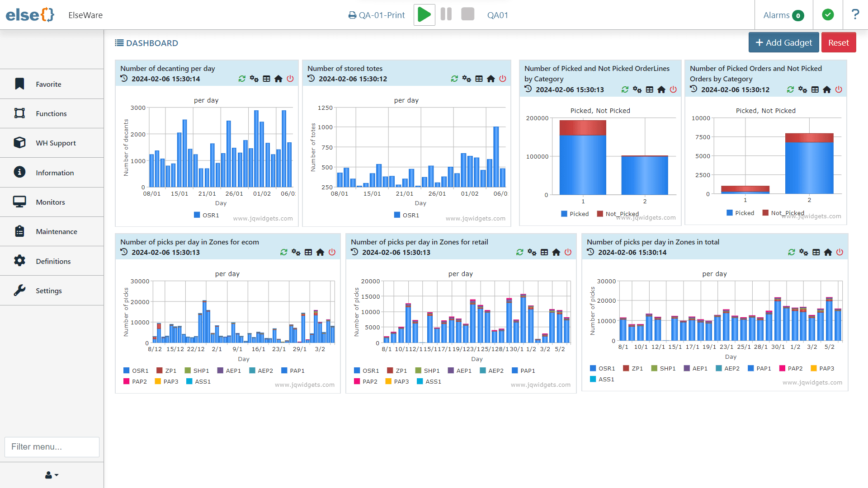This screenshot has width=868, height=488.
Task: Toggle AEP2 legend in ecom picks chart
Action: tap(261, 371)
